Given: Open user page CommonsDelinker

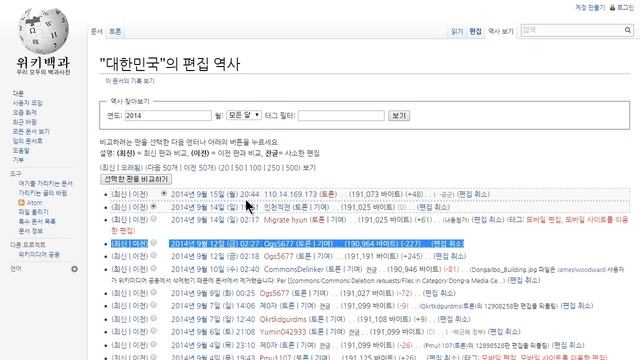Looking at the screenshot, I should (x=294, y=269).
